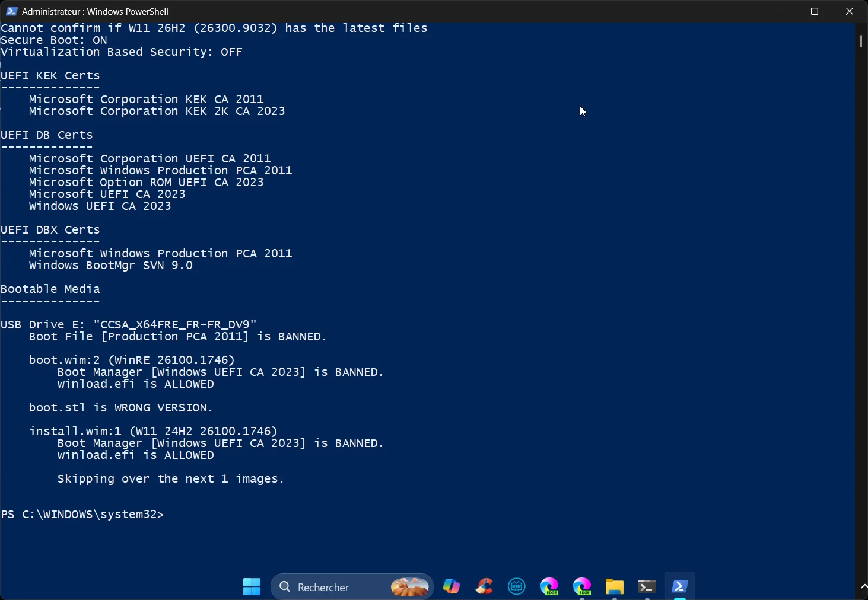Click the Rechercher taskbar search box

coord(352,587)
